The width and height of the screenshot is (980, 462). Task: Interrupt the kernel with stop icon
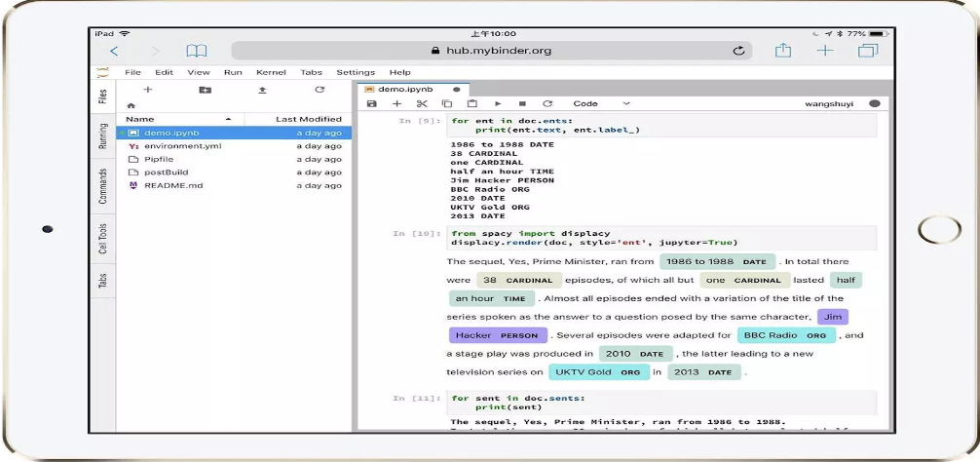pyautogui.click(x=522, y=103)
